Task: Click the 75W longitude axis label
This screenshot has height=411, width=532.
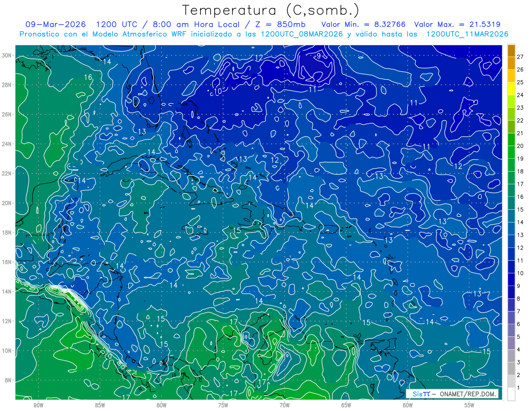Action: [x=223, y=405]
